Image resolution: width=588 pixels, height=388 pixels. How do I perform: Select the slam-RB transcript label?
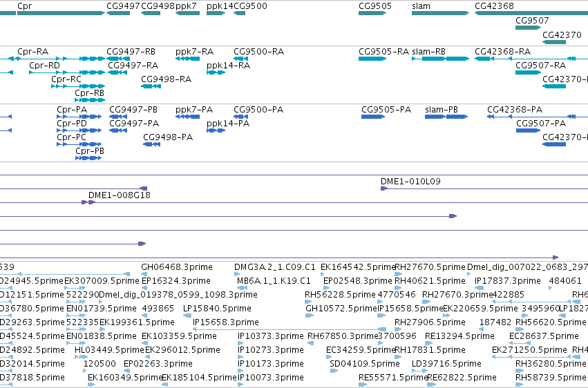[x=428, y=52]
